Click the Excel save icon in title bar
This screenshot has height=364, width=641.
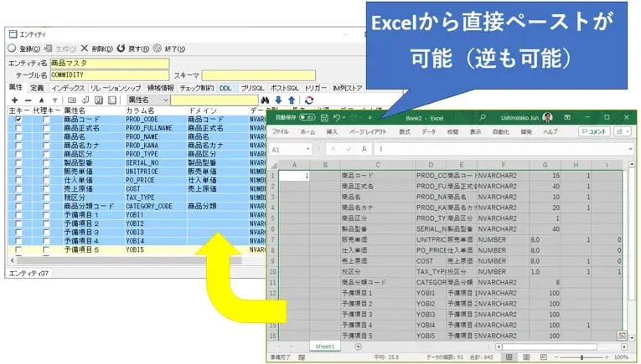pos(323,117)
